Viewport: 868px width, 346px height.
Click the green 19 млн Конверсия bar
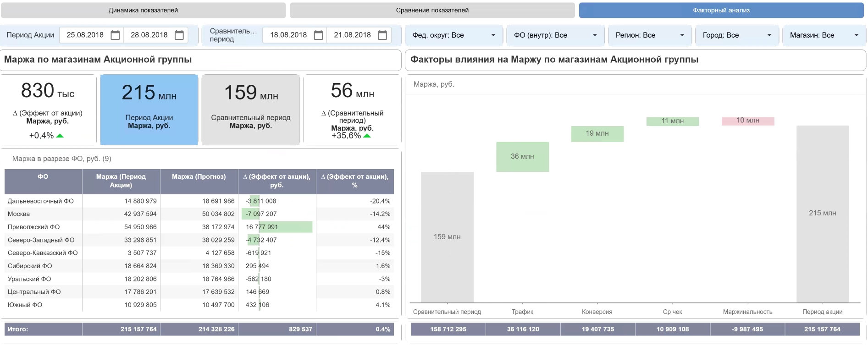(x=597, y=133)
